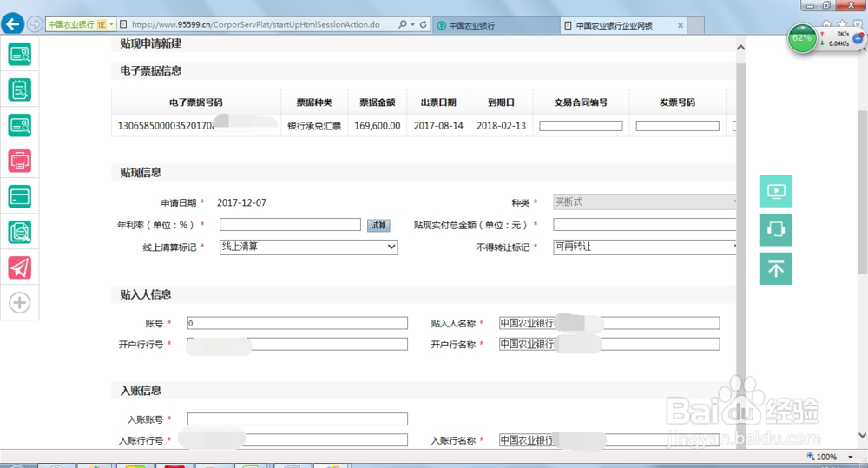Open the 种类 买断式 dropdown
The image size is (868, 468).
coord(644,202)
